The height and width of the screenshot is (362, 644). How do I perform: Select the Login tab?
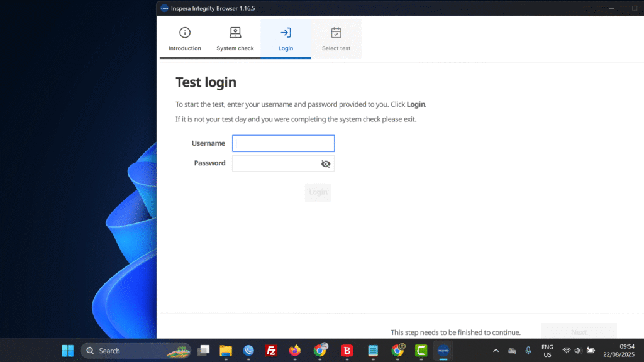[x=286, y=39]
